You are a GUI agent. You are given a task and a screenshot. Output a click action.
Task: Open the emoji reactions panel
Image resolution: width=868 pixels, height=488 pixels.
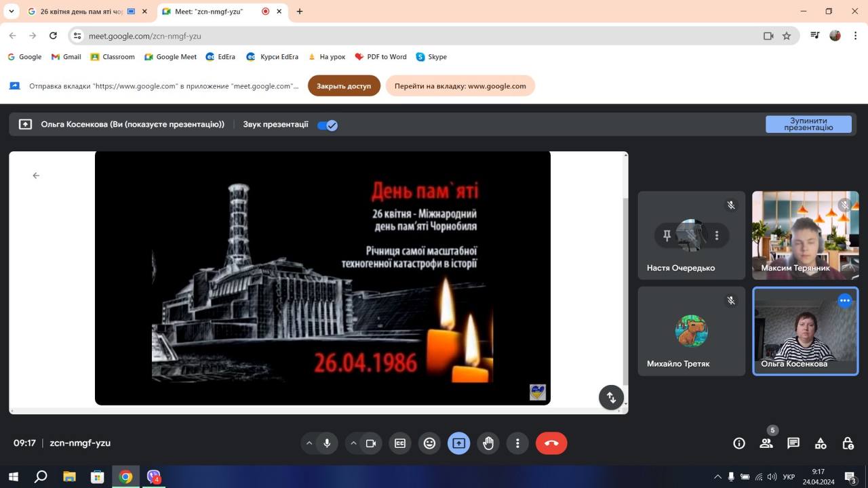tap(429, 443)
